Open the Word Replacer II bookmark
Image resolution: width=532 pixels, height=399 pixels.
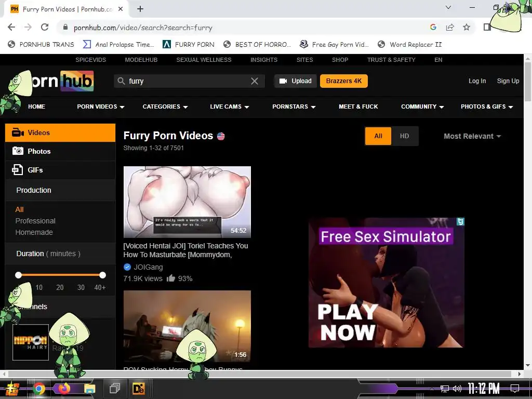410,45
